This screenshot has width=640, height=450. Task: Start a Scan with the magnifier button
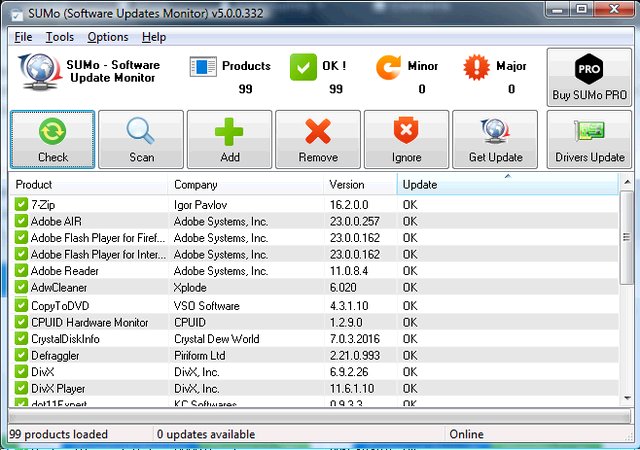click(x=141, y=139)
